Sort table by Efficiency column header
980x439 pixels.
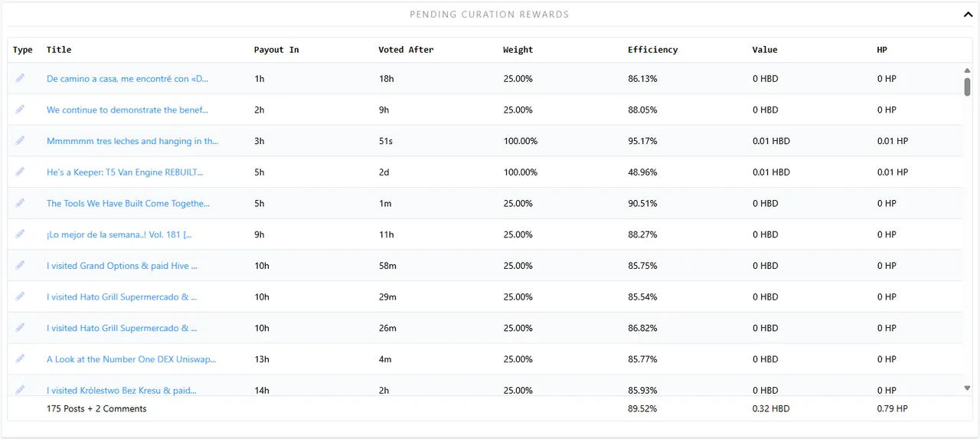[652, 50]
